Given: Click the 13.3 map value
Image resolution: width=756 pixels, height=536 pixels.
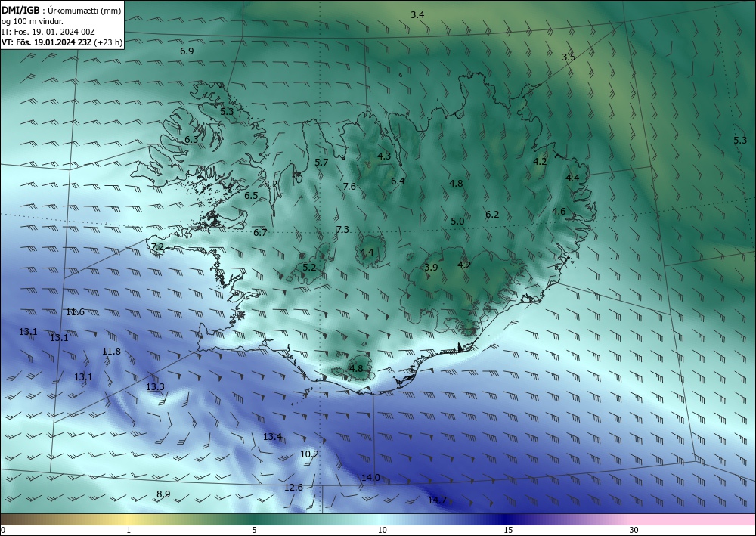Looking at the screenshot, I should click(x=155, y=387).
